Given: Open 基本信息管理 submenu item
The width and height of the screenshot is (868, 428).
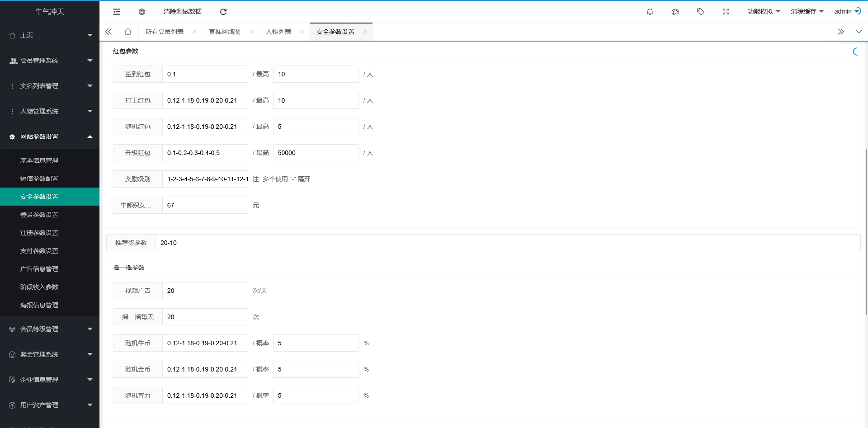Looking at the screenshot, I should click(50, 160).
